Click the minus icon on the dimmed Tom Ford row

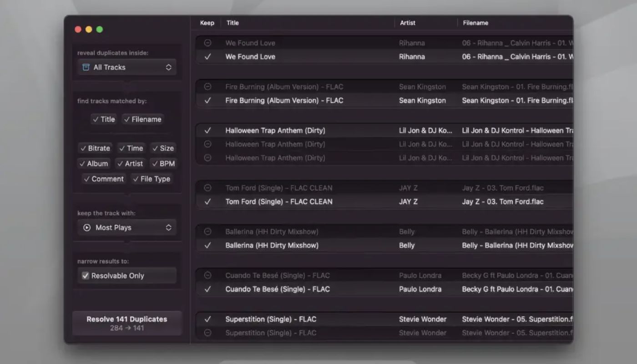pos(207,187)
